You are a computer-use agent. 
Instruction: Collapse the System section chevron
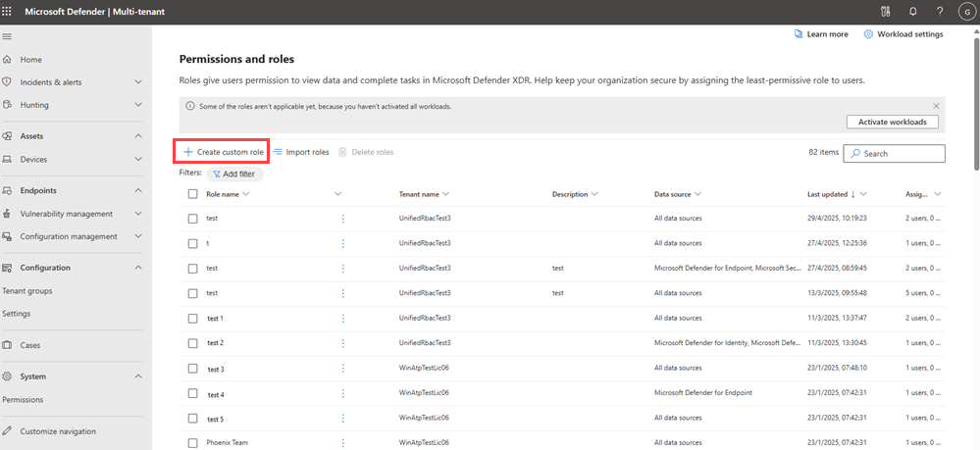point(138,376)
